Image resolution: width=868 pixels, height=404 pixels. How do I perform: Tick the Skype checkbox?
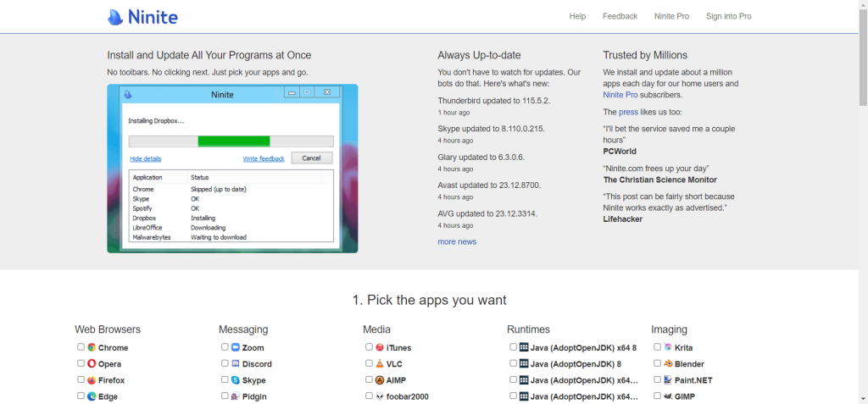point(225,379)
